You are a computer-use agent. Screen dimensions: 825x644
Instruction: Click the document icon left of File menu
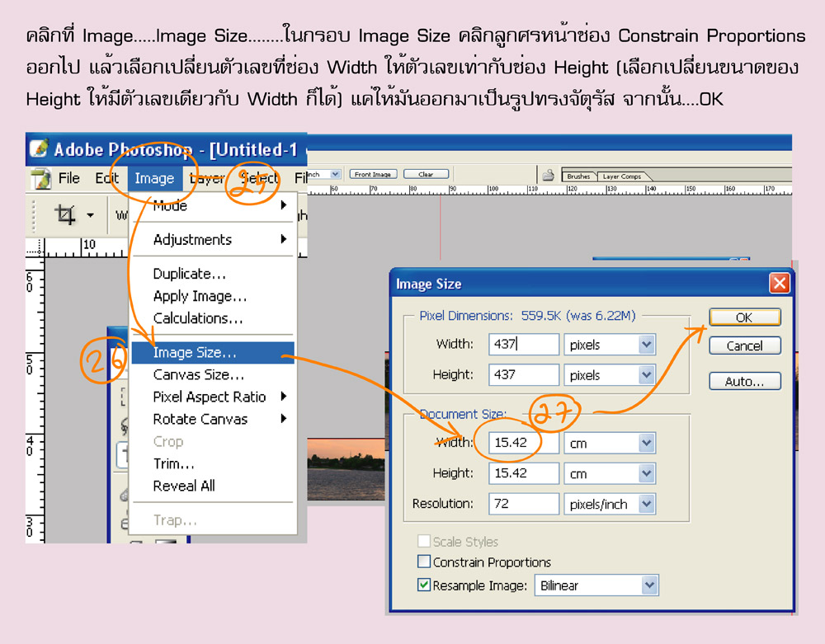tap(40, 178)
